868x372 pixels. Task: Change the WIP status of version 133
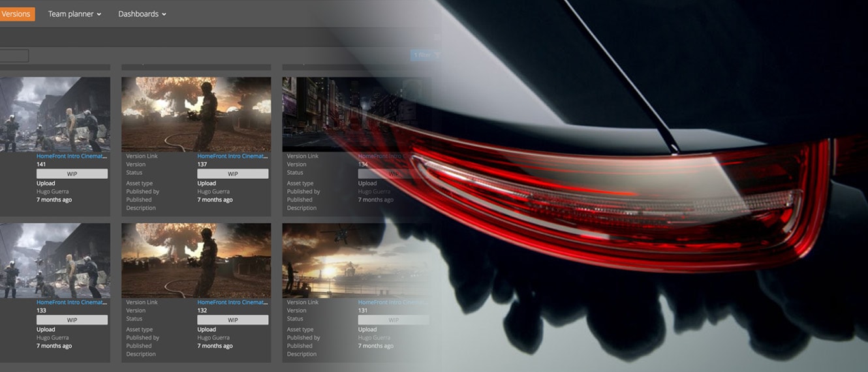coord(72,320)
